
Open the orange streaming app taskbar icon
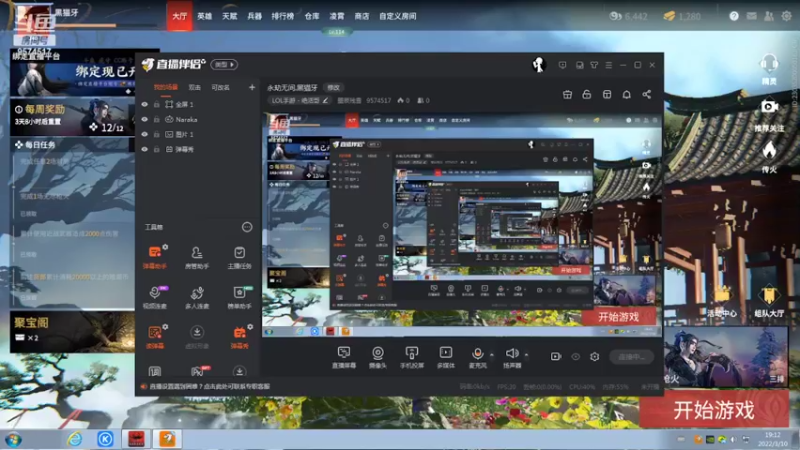click(167, 439)
